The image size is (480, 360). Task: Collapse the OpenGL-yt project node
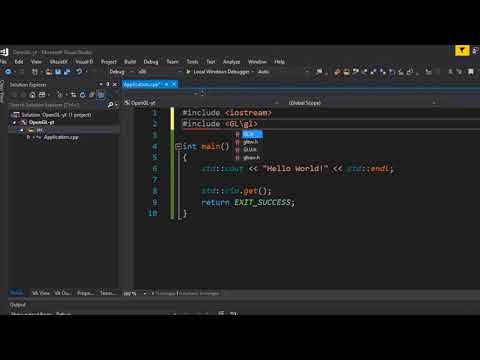click(x=14, y=123)
